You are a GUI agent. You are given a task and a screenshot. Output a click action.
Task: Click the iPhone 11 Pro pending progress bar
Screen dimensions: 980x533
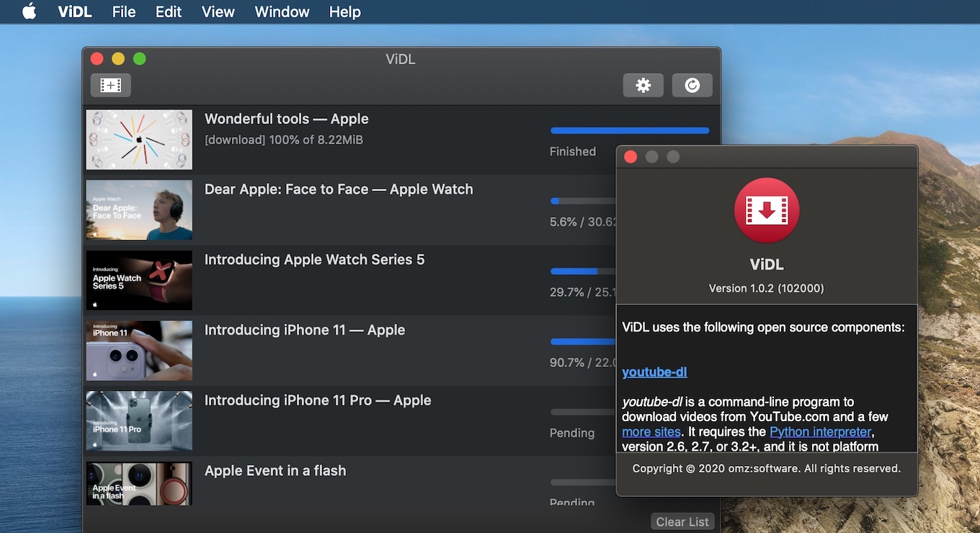pyautogui.click(x=583, y=412)
